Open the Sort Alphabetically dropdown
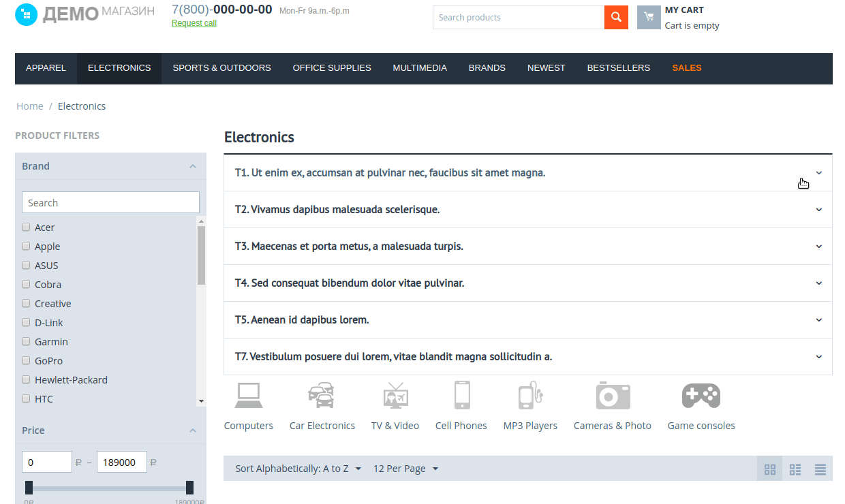The image size is (845, 504). click(x=296, y=468)
